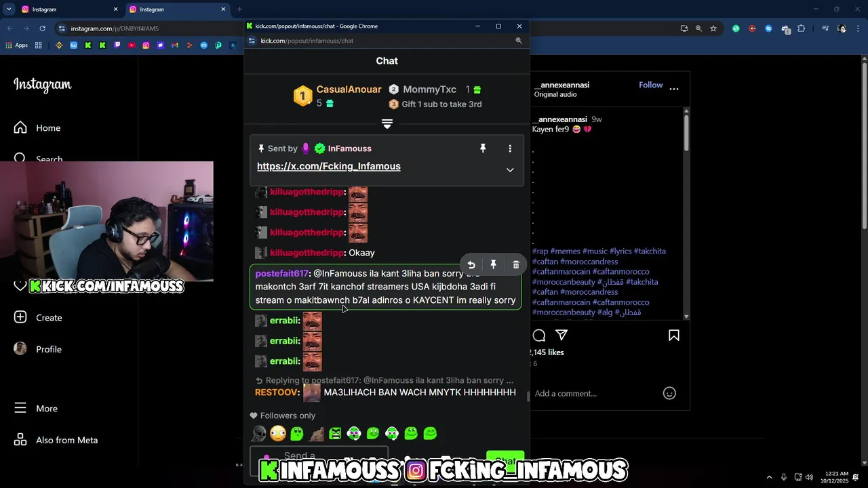Delete the highlighted postefait617 chat message
This screenshot has height=488, width=868.
click(516, 265)
